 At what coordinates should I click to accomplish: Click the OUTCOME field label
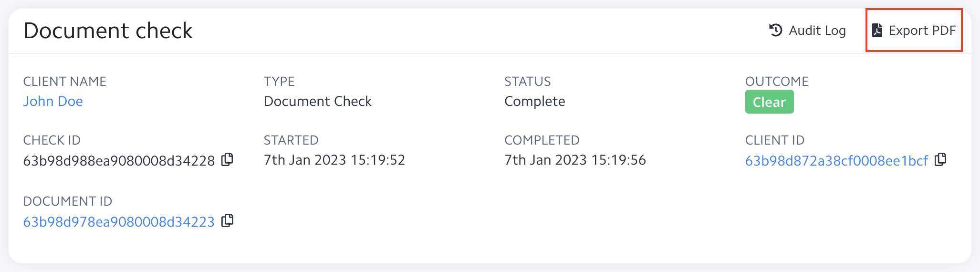776,82
